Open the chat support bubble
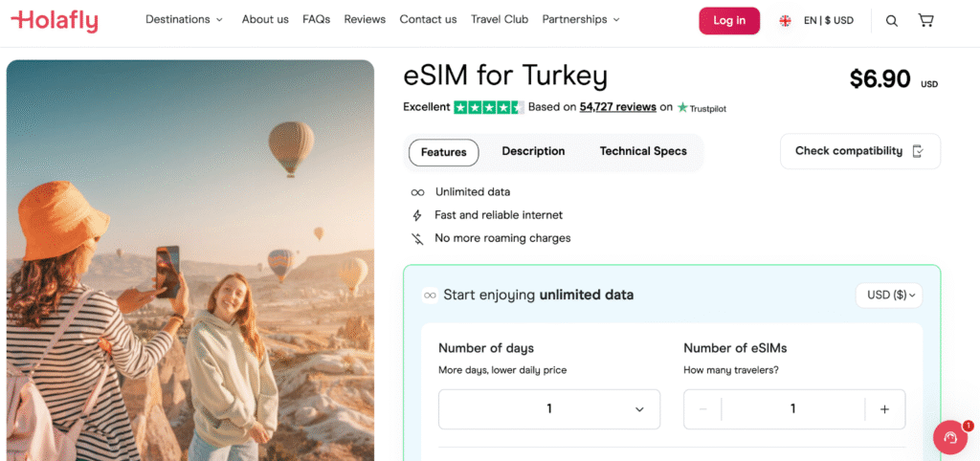Viewport: 980px width, 461px height. coord(950,438)
